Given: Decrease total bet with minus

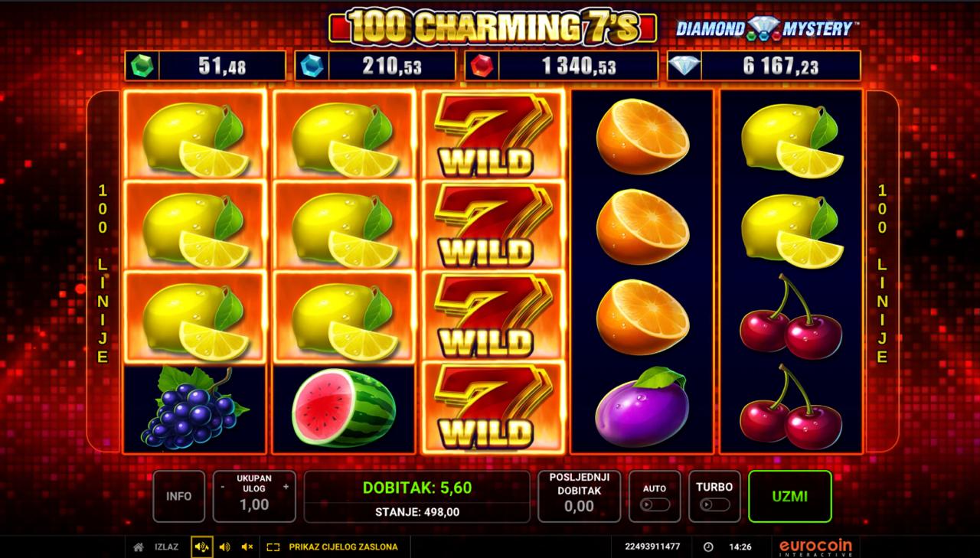Looking at the screenshot, I should tap(222, 486).
